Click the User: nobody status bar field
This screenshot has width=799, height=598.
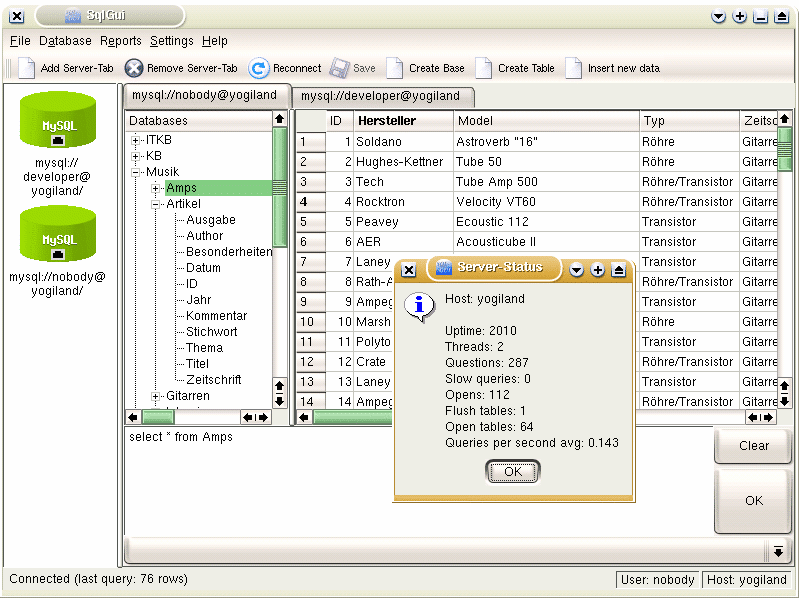pyautogui.click(x=657, y=580)
